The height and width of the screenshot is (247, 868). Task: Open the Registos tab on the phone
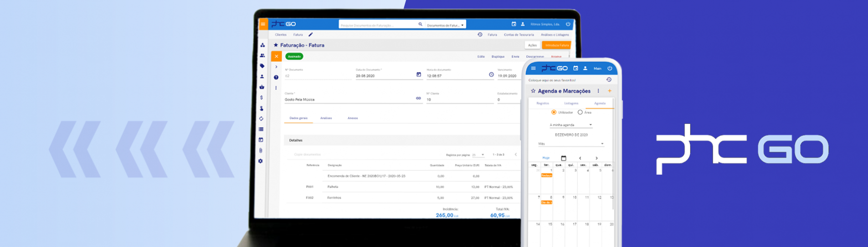543,103
